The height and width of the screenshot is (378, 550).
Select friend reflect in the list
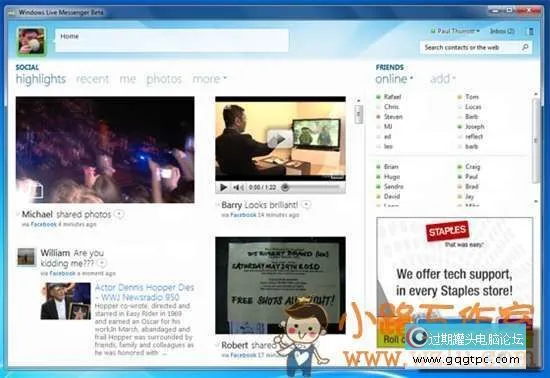tap(474, 136)
